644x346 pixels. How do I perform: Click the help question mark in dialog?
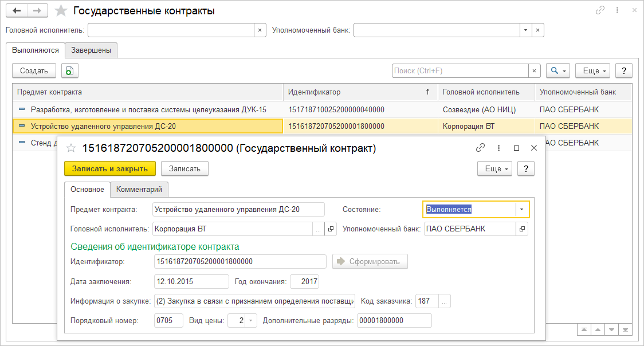(525, 168)
